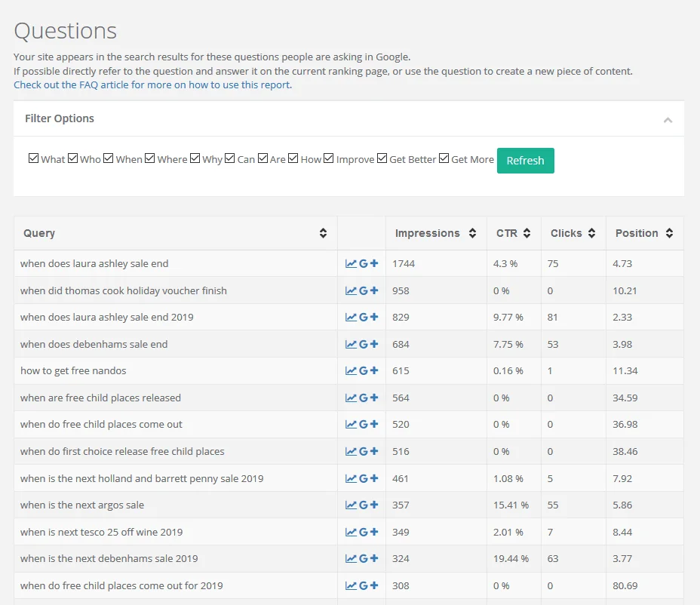View trend graph for "when does debenhams sale end"

[352, 344]
